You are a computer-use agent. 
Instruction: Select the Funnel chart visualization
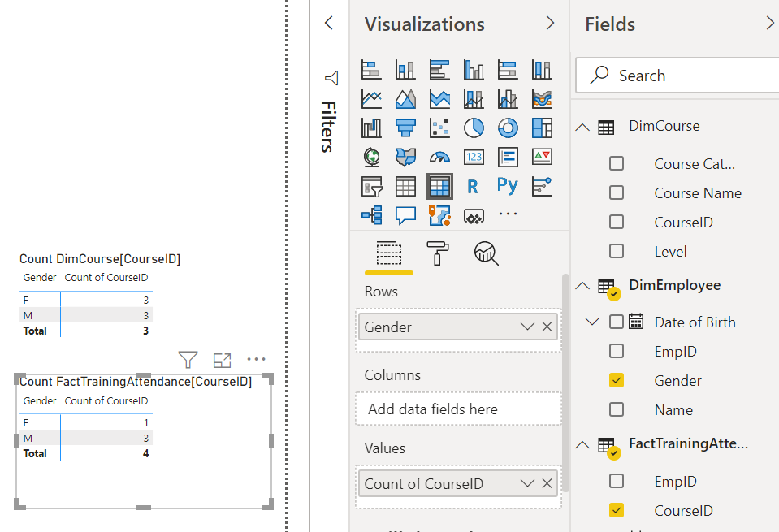405,128
